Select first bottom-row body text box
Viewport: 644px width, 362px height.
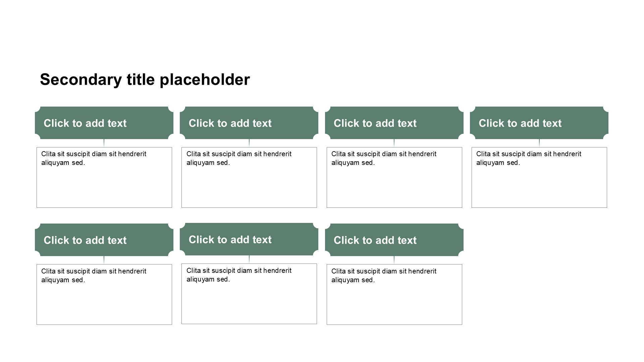tap(104, 294)
